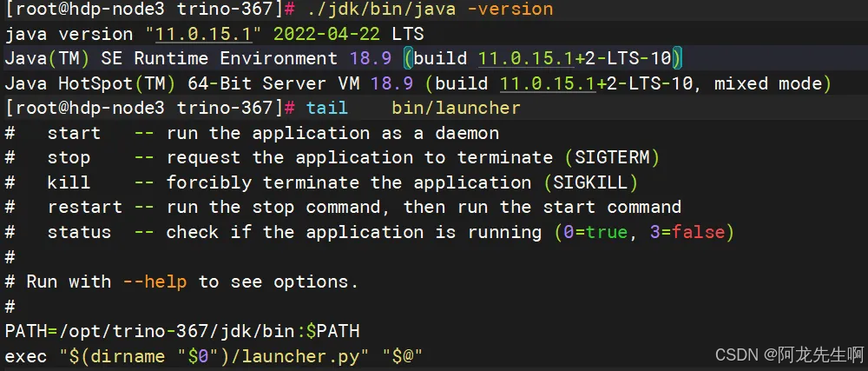This screenshot has width=868, height=371.
Task: Click the "$@" argument at line end
Action: tap(403, 355)
